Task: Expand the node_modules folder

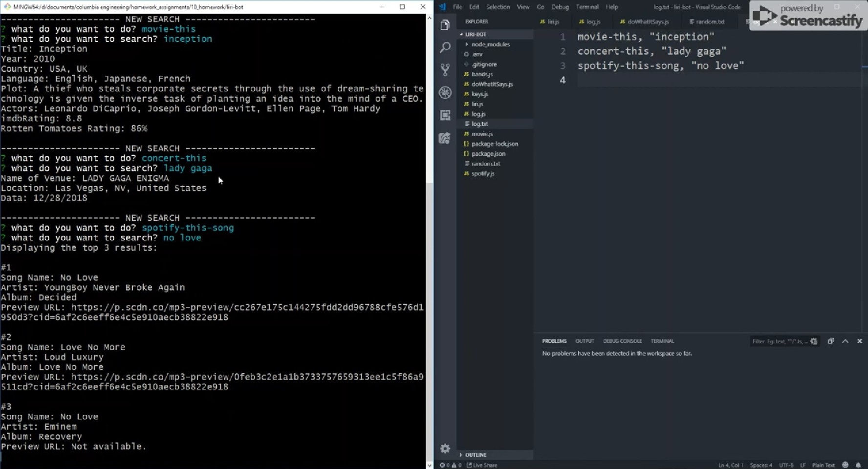Action: click(x=490, y=44)
